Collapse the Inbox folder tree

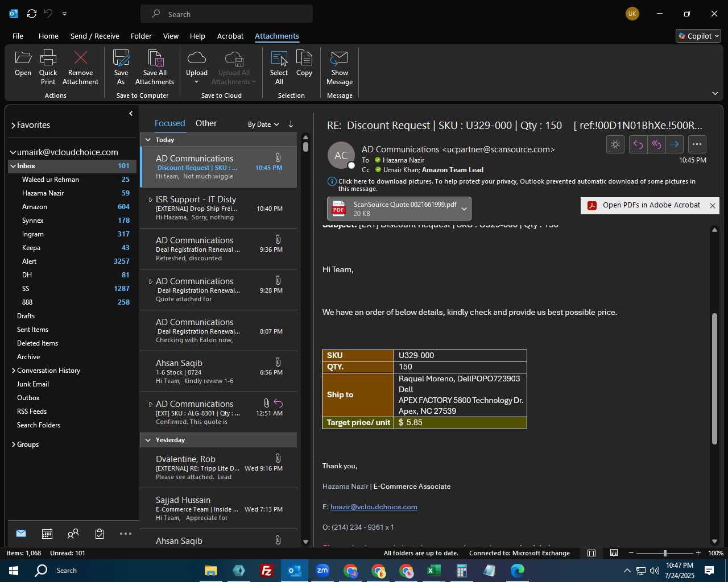[x=13, y=166]
